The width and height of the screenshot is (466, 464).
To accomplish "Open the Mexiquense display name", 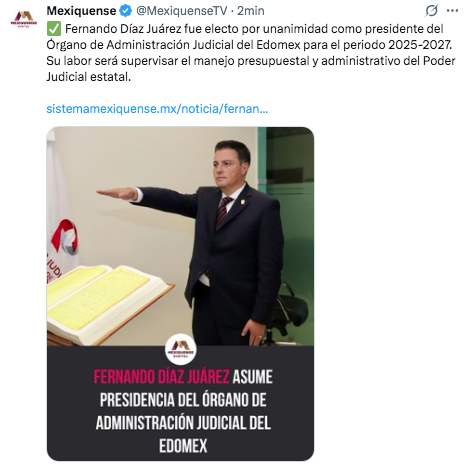I will click(x=81, y=11).
